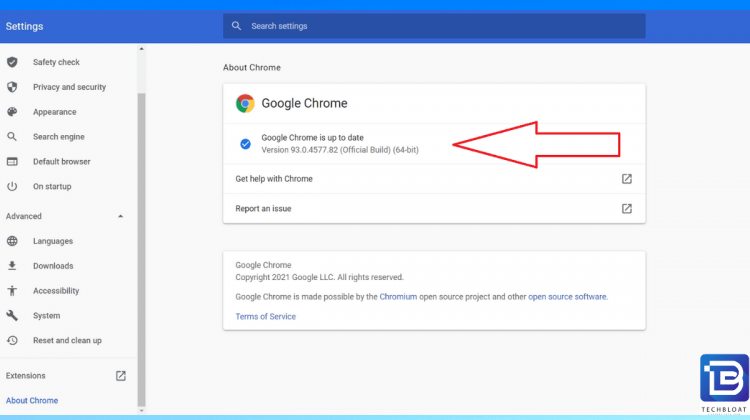Select Accessibility in sidebar
Viewport: 750px width, 420px height.
tap(55, 291)
